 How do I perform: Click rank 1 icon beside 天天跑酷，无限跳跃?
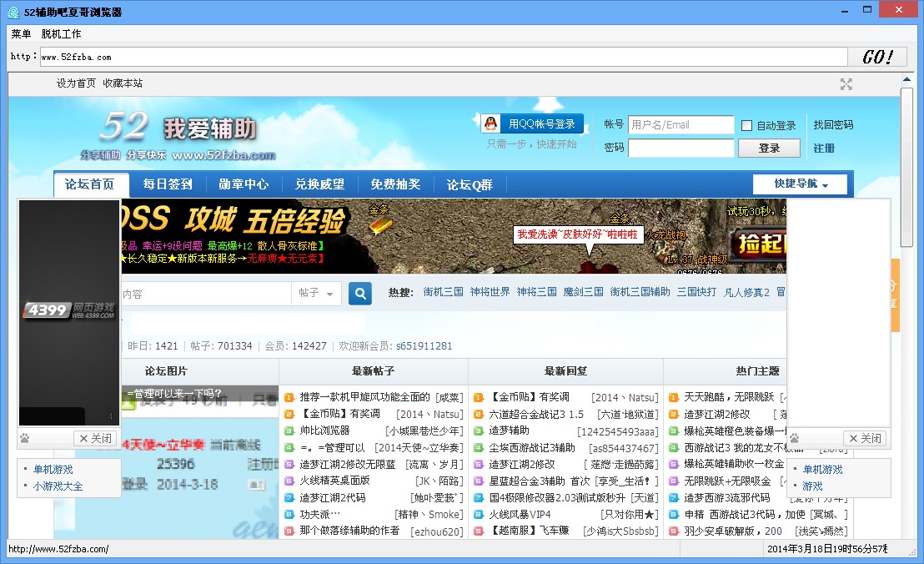coord(674,397)
